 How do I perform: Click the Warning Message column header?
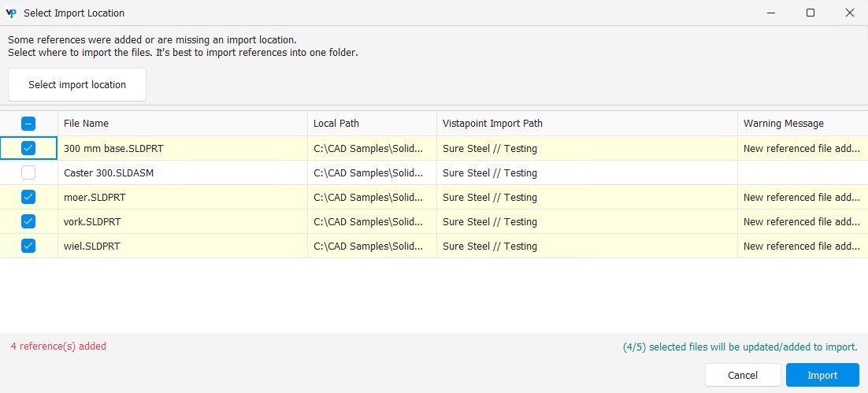[801, 124]
